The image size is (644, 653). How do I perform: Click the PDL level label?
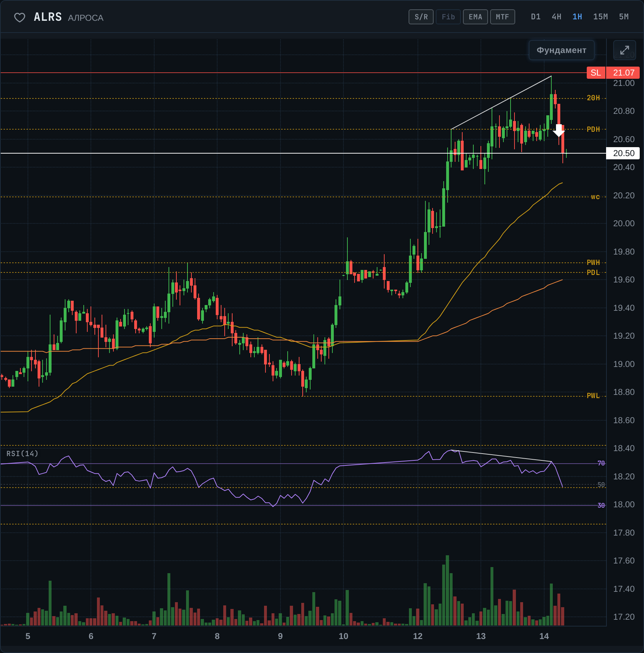tap(593, 273)
